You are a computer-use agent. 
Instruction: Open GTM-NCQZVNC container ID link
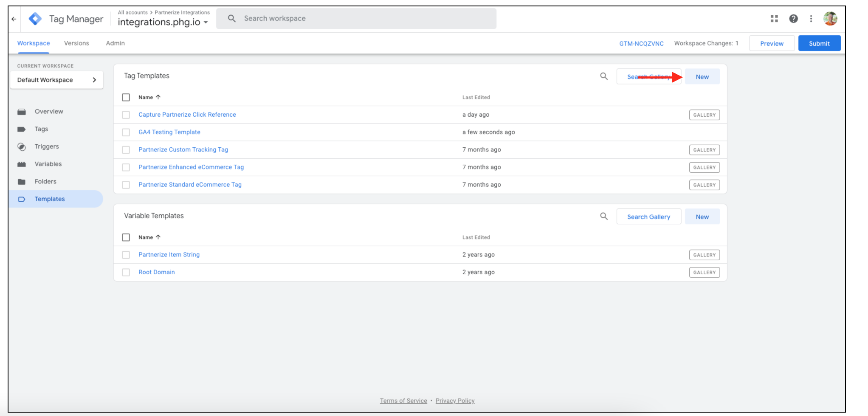641,44
